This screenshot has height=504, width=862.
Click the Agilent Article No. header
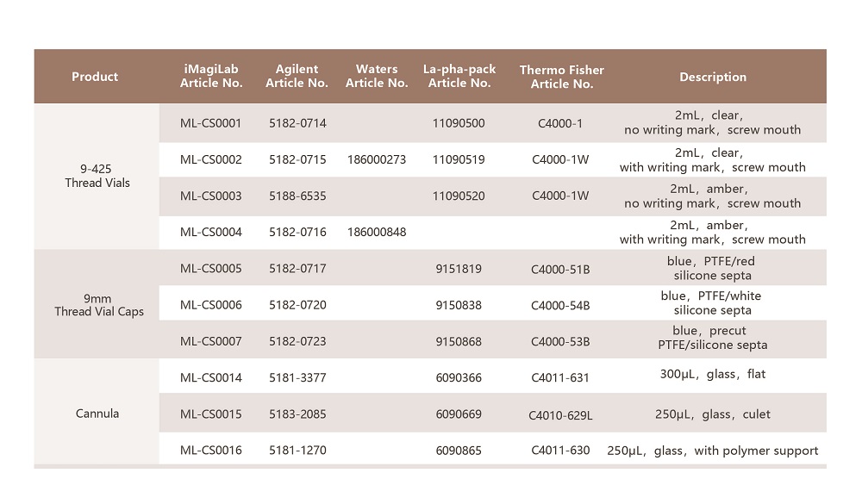297,77
